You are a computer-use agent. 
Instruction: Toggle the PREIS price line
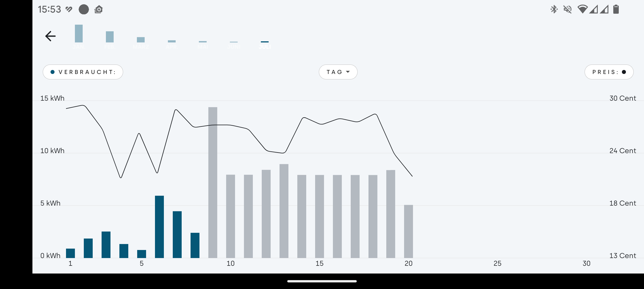[609, 72]
